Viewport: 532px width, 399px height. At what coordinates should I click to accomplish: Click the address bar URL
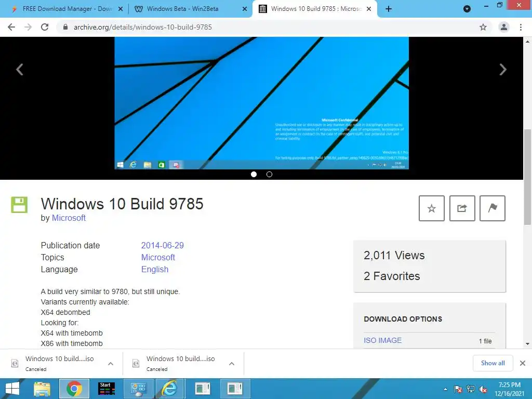tap(142, 27)
